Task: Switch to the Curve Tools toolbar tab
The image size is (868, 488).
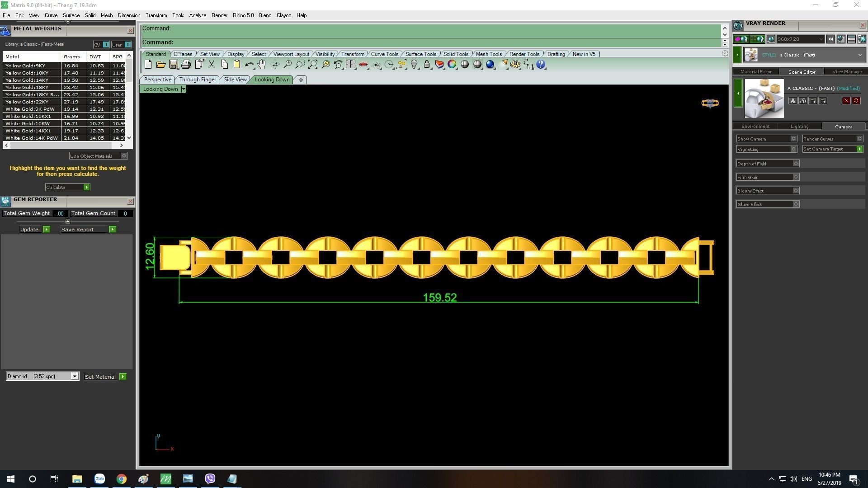Action: 385,54
